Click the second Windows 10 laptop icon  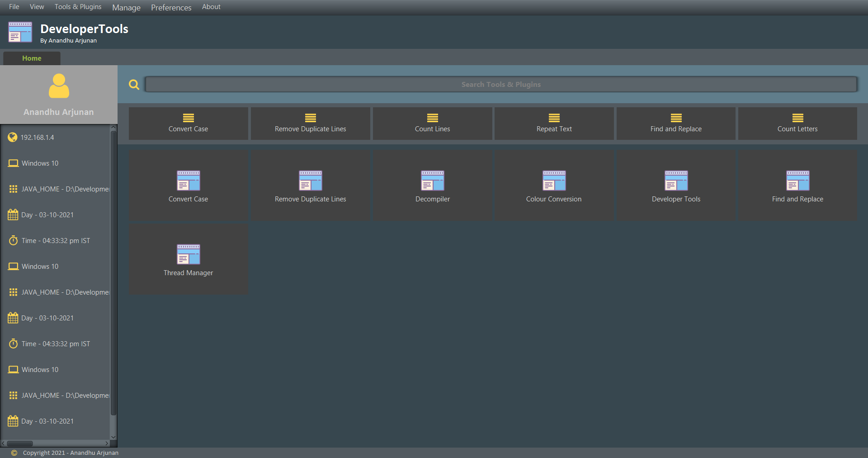[x=13, y=266]
